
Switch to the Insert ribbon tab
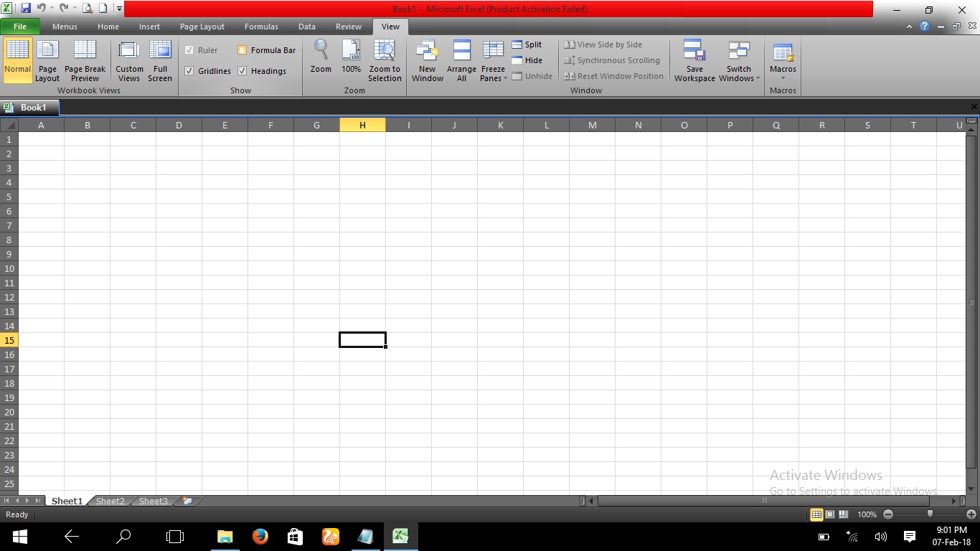click(x=149, y=27)
